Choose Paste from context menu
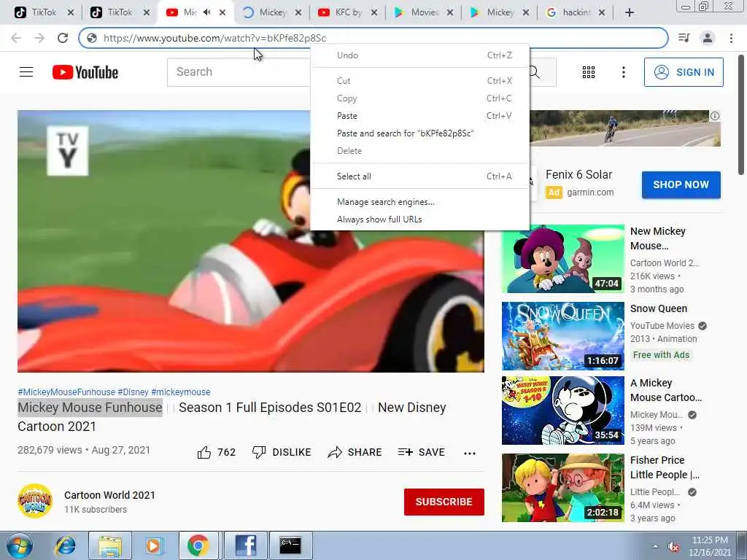This screenshot has width=747, height=560. [419, 116]
